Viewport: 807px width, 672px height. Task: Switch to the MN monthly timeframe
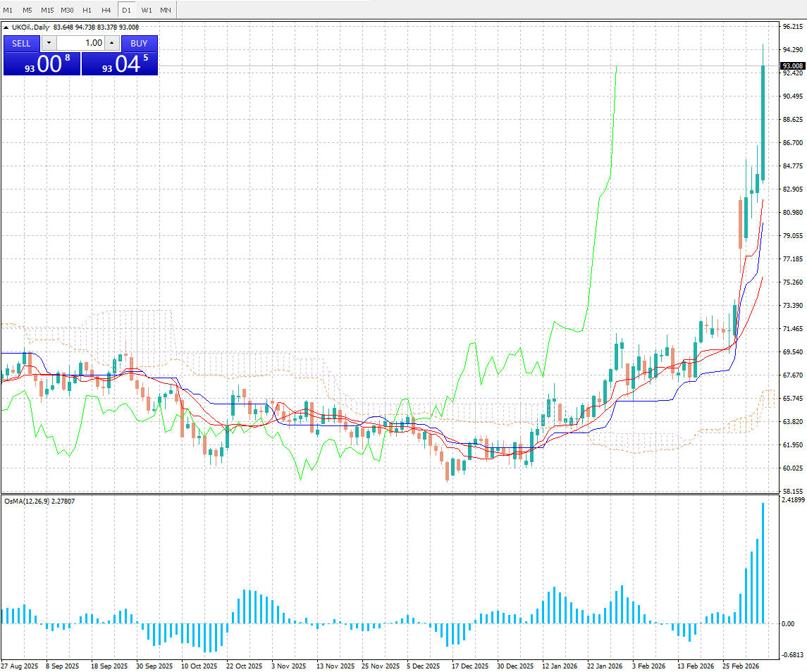166,10
